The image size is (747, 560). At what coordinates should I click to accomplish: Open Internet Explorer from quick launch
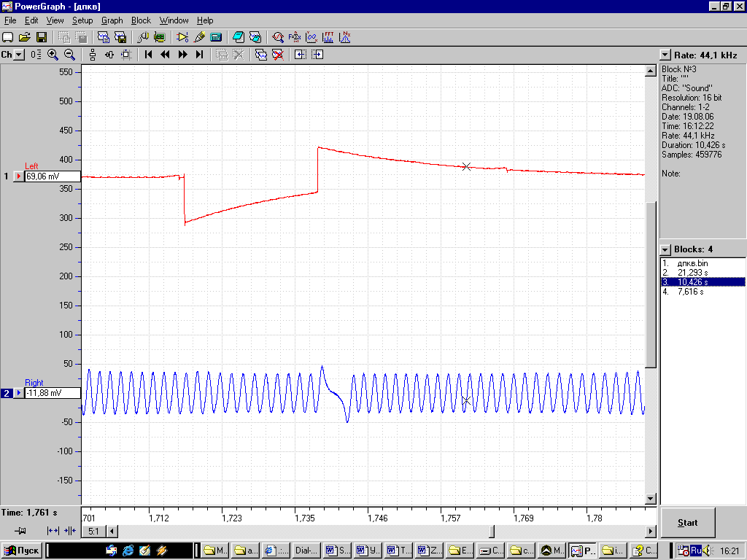(128, 551)
